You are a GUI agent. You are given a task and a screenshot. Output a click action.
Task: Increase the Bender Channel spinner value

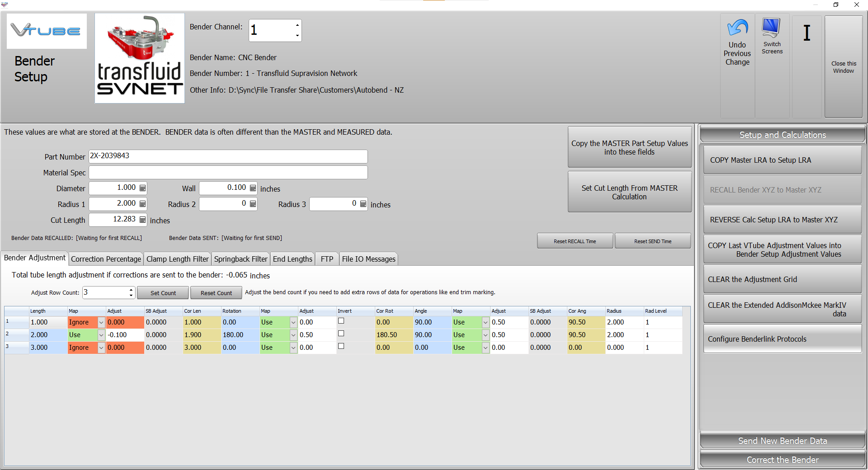[x=297, y=25]
